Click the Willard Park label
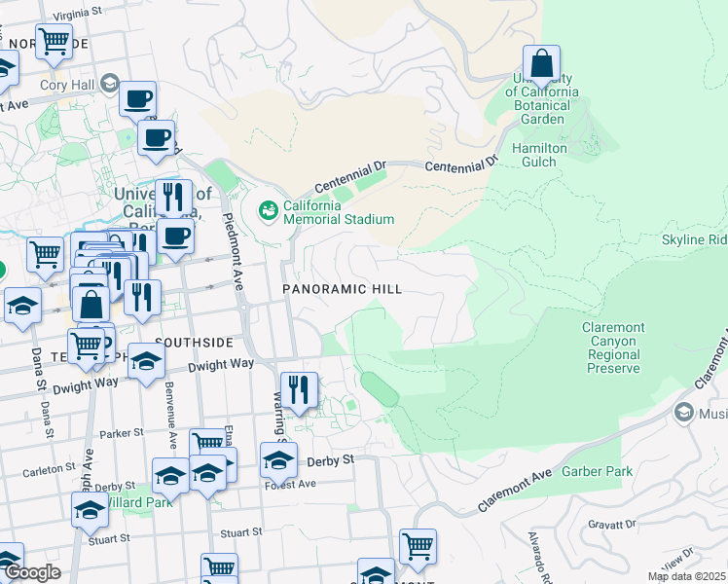Screen dimensions: 728x584 [x=137, y=503]
